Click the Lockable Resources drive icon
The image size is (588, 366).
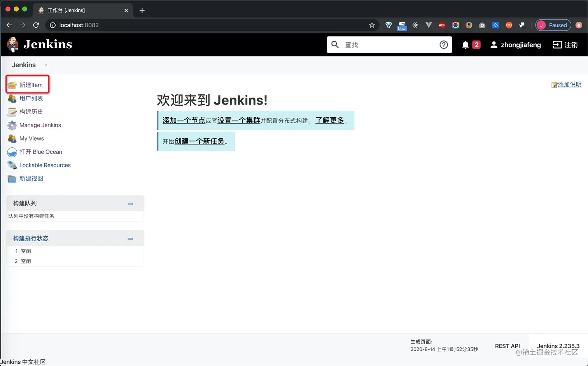click(x=12, y=165)
